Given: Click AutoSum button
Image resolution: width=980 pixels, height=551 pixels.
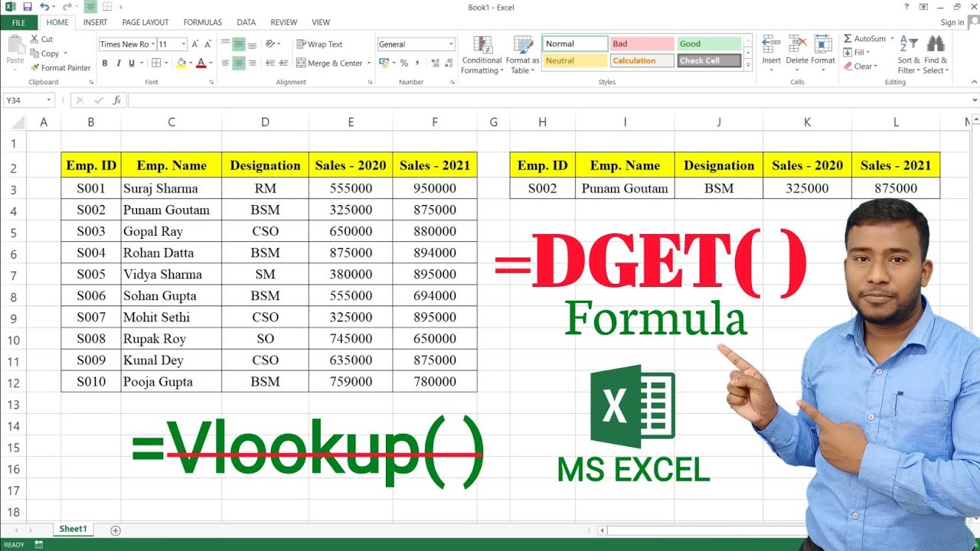Looking at the screenshot, I should point(865,39).
